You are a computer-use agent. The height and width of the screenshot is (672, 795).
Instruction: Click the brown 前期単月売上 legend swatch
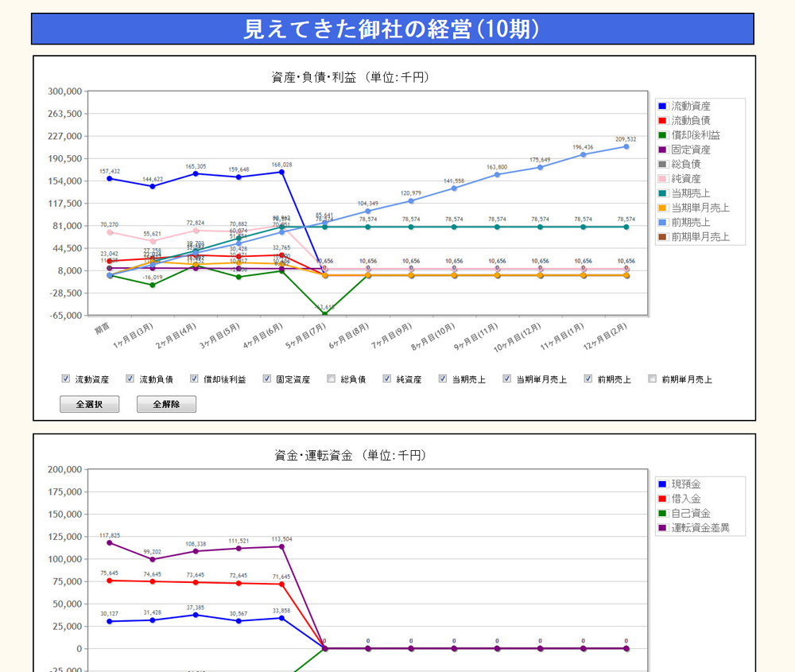coord(662,237)
